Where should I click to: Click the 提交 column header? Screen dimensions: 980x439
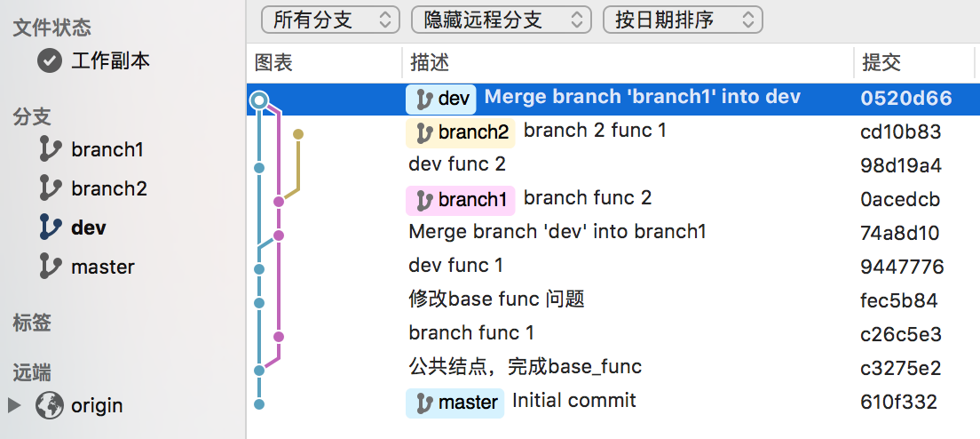(x=881, y=62)
